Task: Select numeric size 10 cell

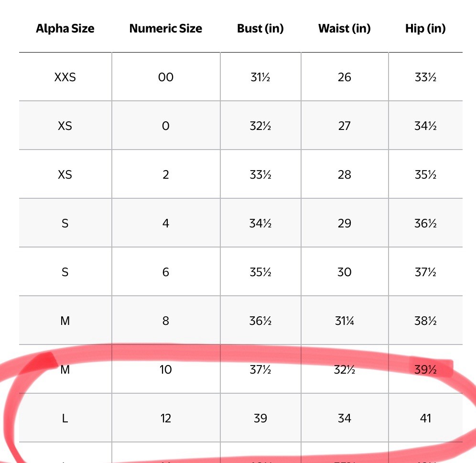Action: [x=166, y=370]
